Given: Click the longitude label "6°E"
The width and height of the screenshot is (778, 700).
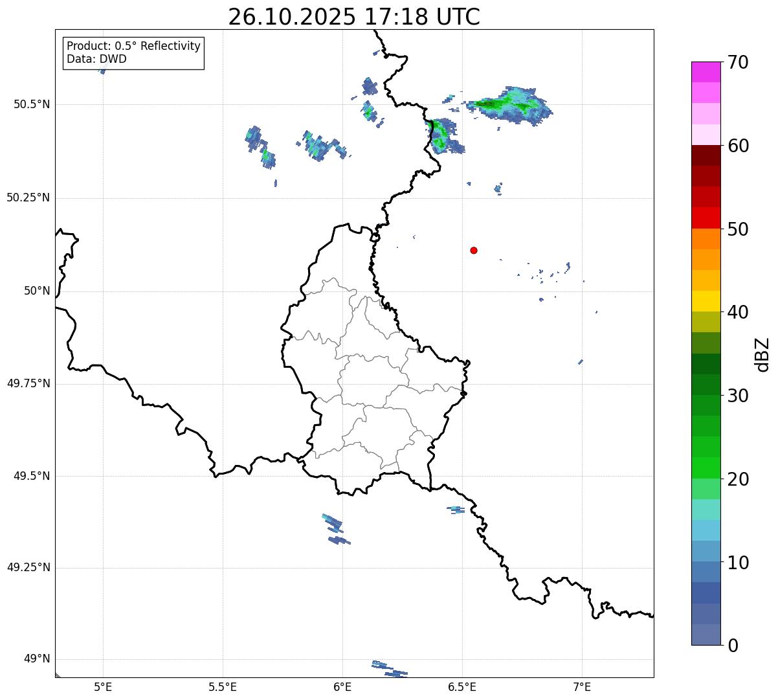Looking at the screenshot, I should coord(342,686).
